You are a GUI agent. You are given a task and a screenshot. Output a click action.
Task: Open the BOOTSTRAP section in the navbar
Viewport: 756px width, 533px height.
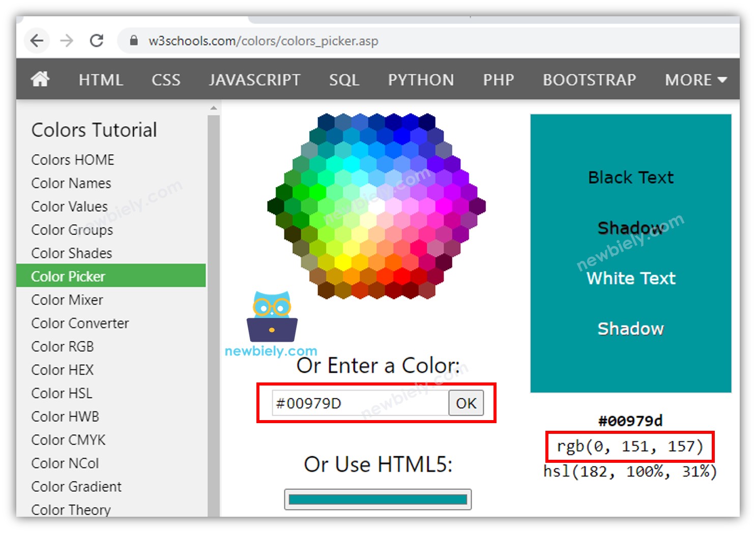click(589, 79)
